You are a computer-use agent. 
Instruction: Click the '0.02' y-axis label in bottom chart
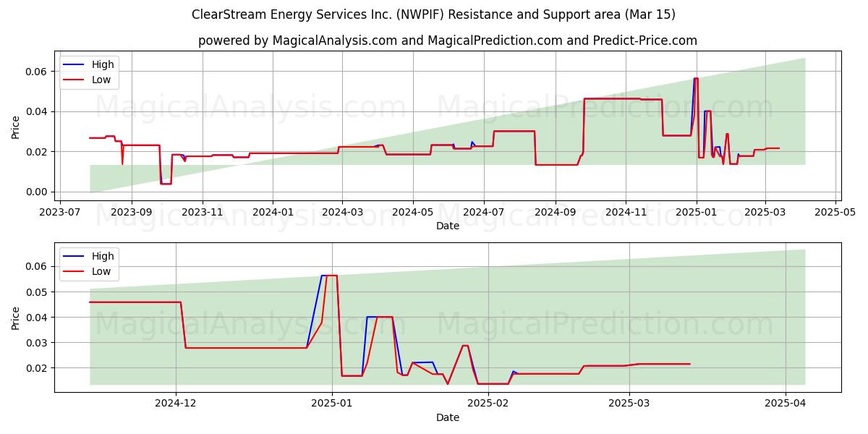click(38, 368)
